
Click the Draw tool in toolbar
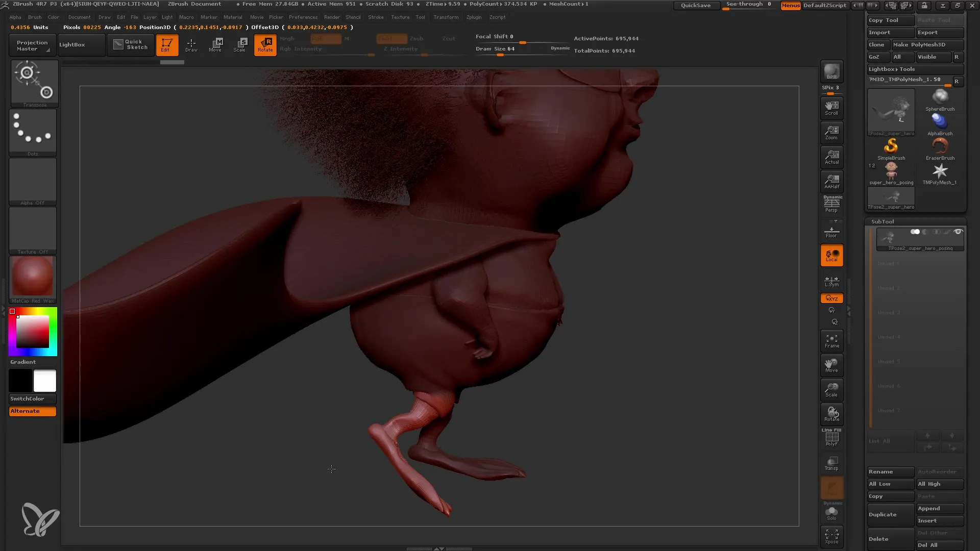191,44
